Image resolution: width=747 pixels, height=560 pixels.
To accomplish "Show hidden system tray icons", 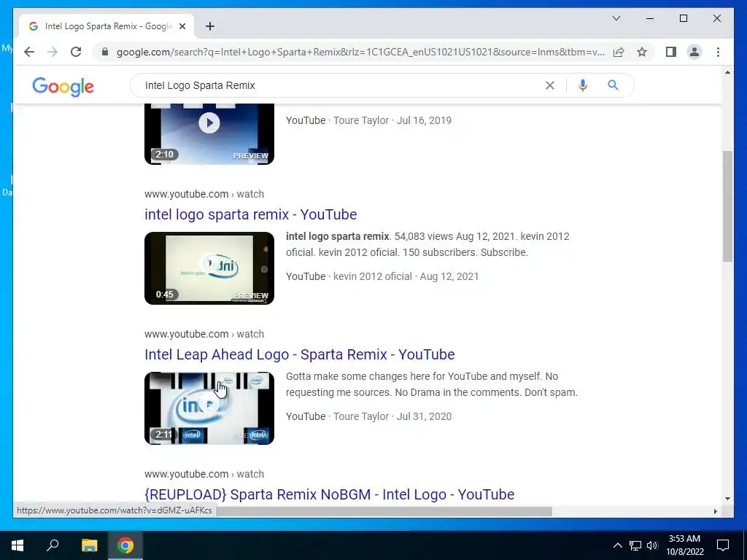I will point(617,545).
